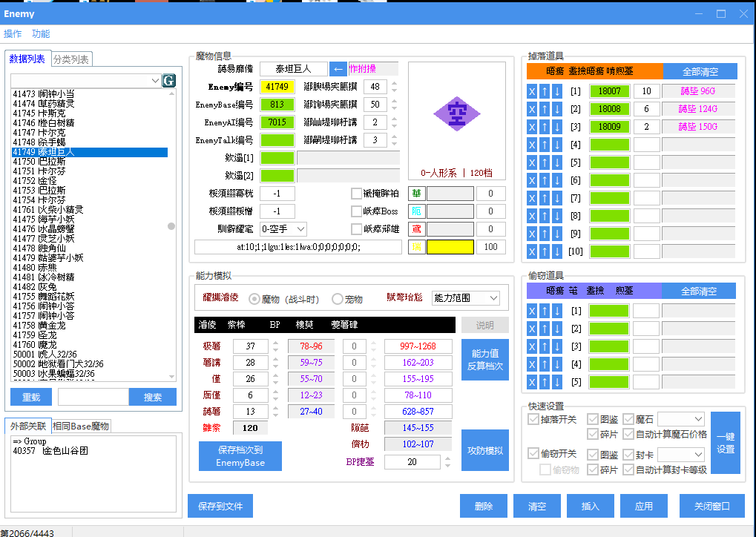Image resolution: width=756 pixels, height=537 pixels.
Task: Click the 搜索 button
Action: [x=153, y=397]
